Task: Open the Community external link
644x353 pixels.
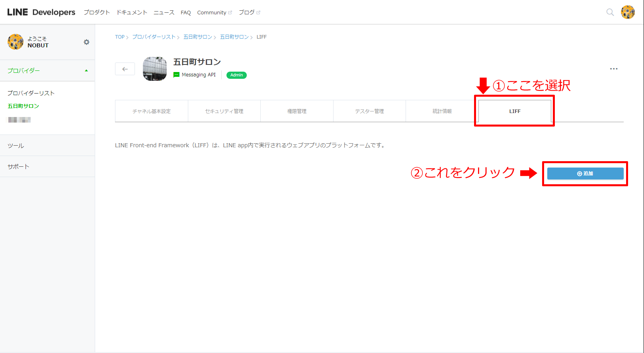Action: tap(215, 13)
